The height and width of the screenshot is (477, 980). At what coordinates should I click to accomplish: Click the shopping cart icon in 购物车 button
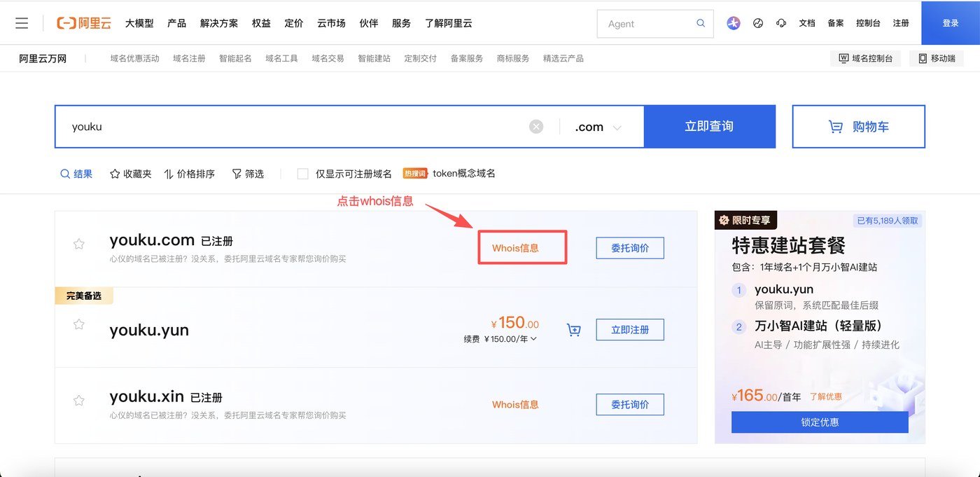click(x=836, y=127)
